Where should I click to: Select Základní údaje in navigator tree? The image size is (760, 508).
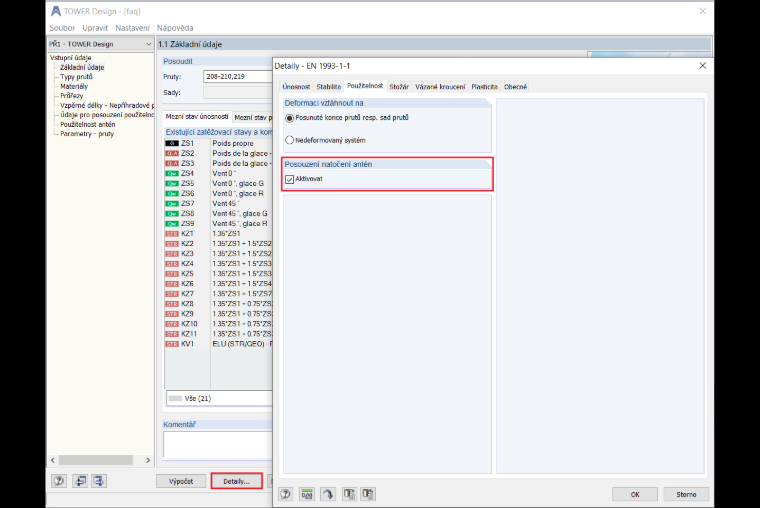pos(82,67)
